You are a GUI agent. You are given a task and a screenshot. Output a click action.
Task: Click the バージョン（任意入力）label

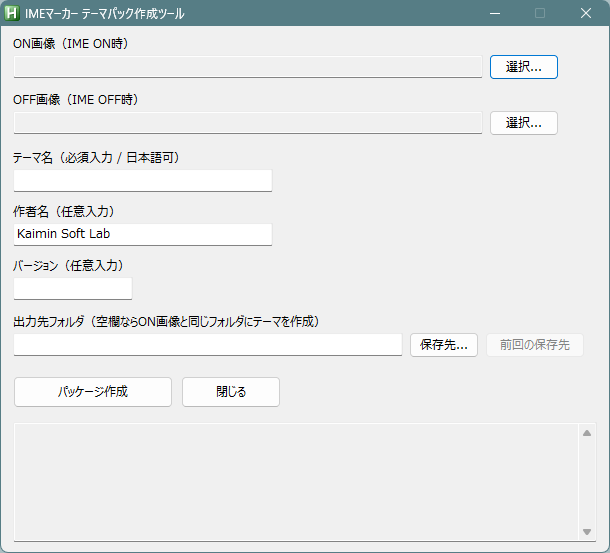tap(68, 266)
